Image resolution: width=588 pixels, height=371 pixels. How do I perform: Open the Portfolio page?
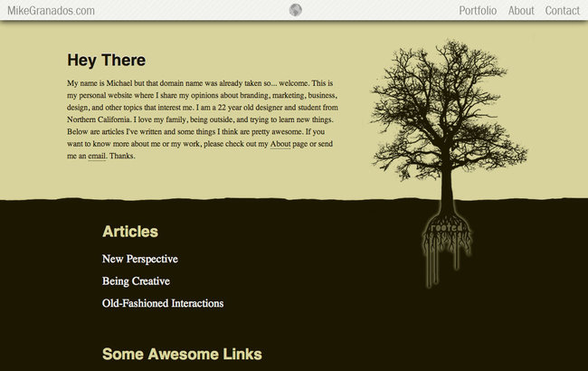tap(478, 11)
